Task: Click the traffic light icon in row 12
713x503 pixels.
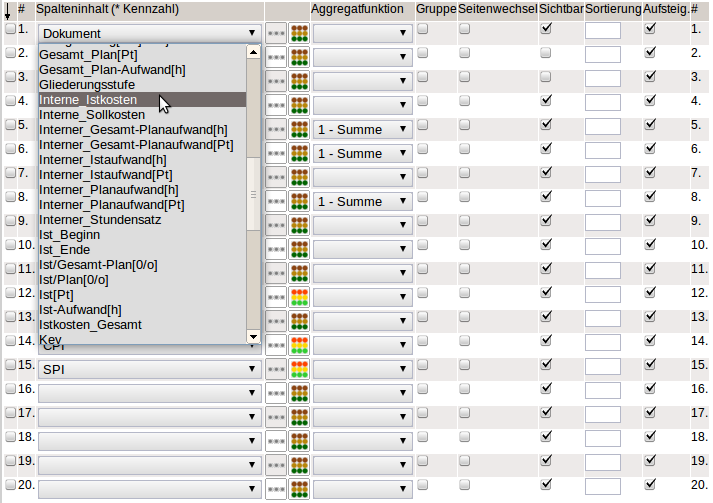Action: pyautogui.click(x=299, y=297)
